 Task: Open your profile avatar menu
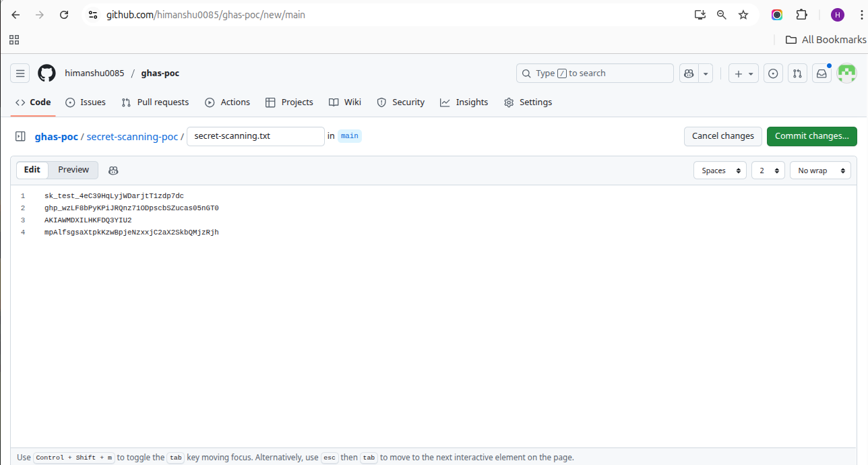coord(846,73)
